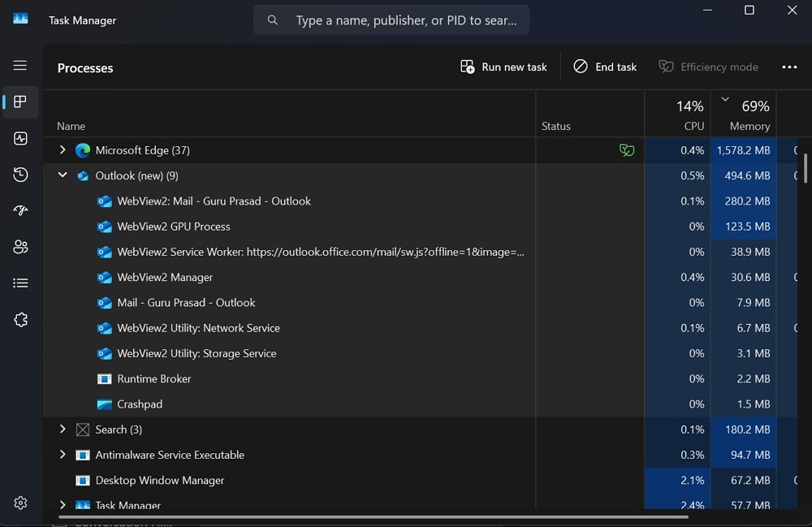
Task: Click the Desktop Window Manager icon
Action: 83,481
